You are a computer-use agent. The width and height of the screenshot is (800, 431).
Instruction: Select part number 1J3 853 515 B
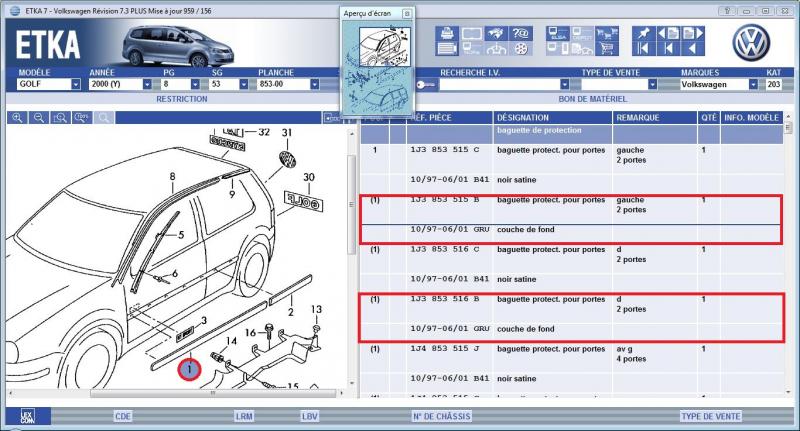click(x=444, y=200)
